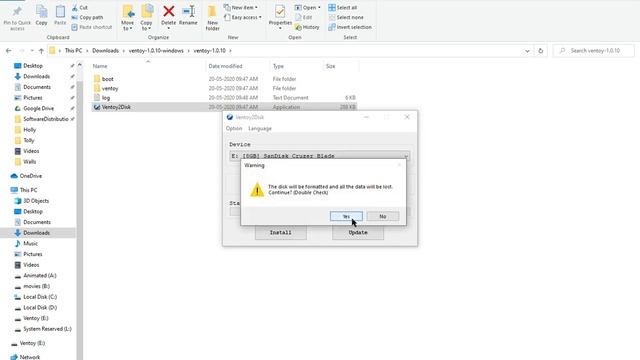Open Language menu in Ventoy2Disk
Image resolution: width=640 pixels, height=360 pixels.
[x=260, y=129]
